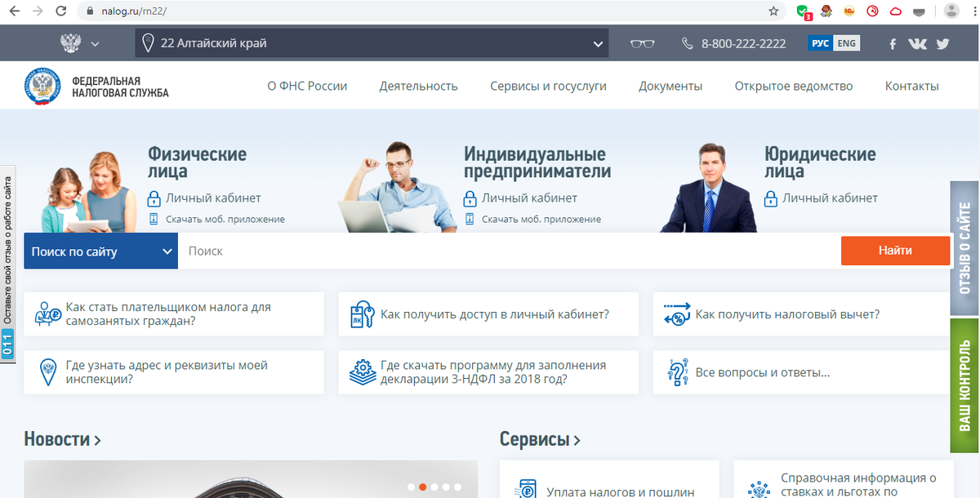Open the Chrome three-dot menu
The width and height of the screenshot is (980, 498).
click(x=971, y=11)
